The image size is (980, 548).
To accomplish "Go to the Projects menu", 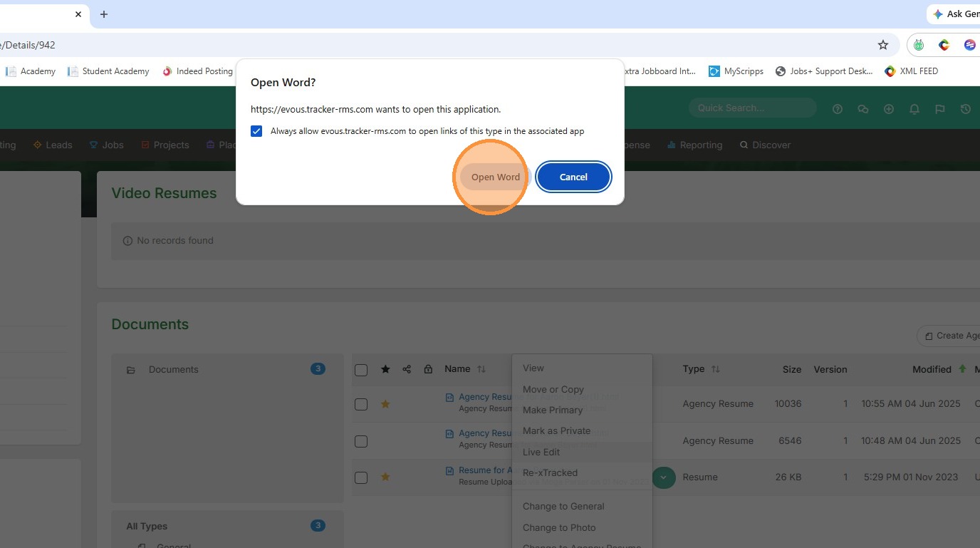I will point(165,145).
